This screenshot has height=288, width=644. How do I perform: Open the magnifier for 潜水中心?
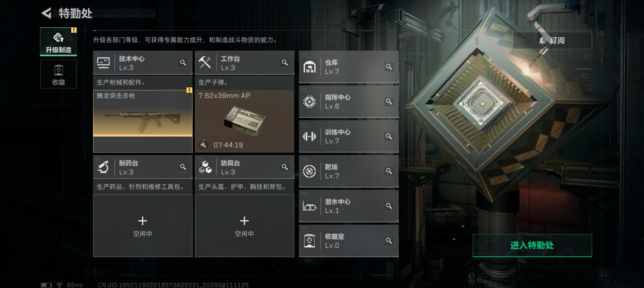[389, 206]
